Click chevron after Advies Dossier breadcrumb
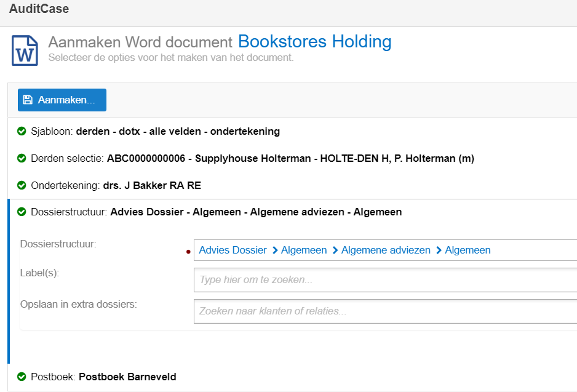 pyautogui.click(x=275, y=250)
